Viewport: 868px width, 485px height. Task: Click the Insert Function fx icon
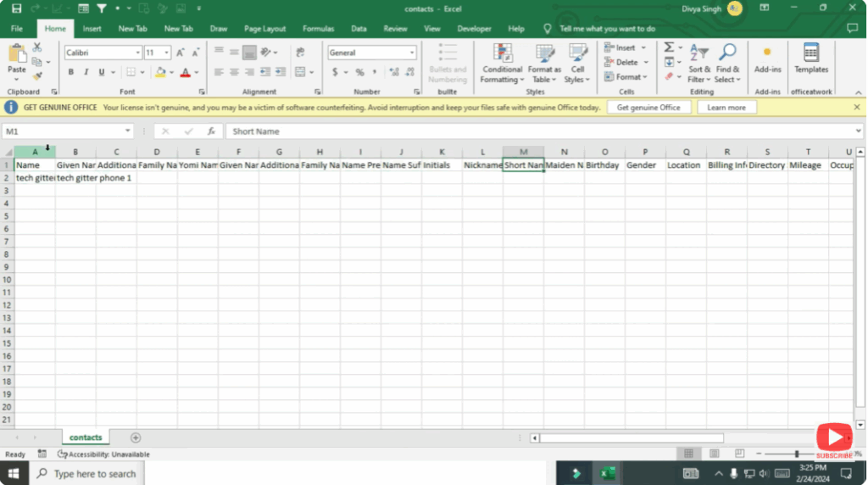pos(211,131)
